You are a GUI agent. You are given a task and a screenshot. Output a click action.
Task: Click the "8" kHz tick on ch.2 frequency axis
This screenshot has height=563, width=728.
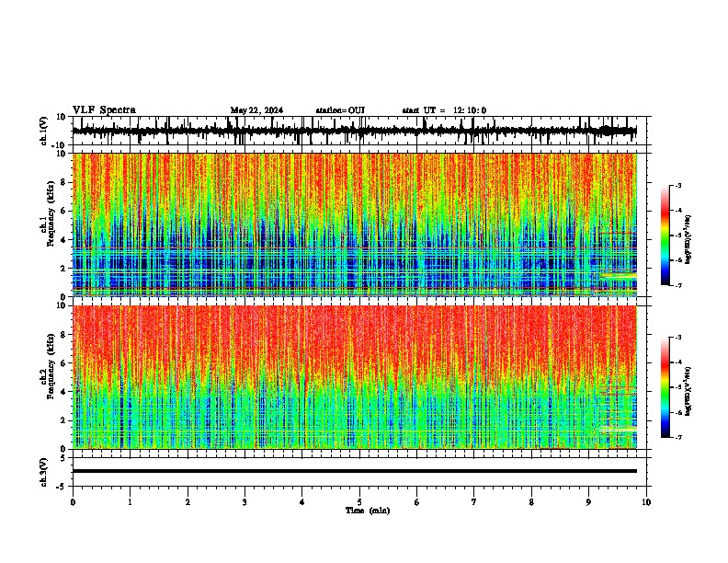tap(64, 335)
